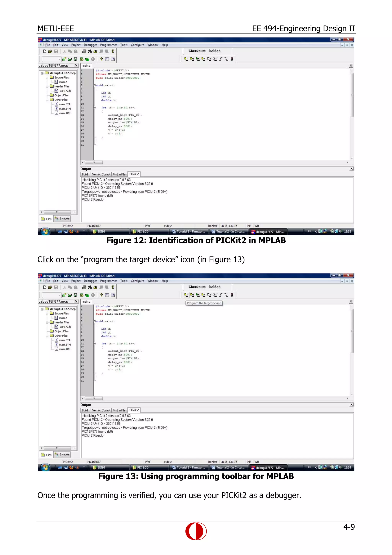
Task: Switch to the Build output tab in Figure 12
Action: pos(85,174)
